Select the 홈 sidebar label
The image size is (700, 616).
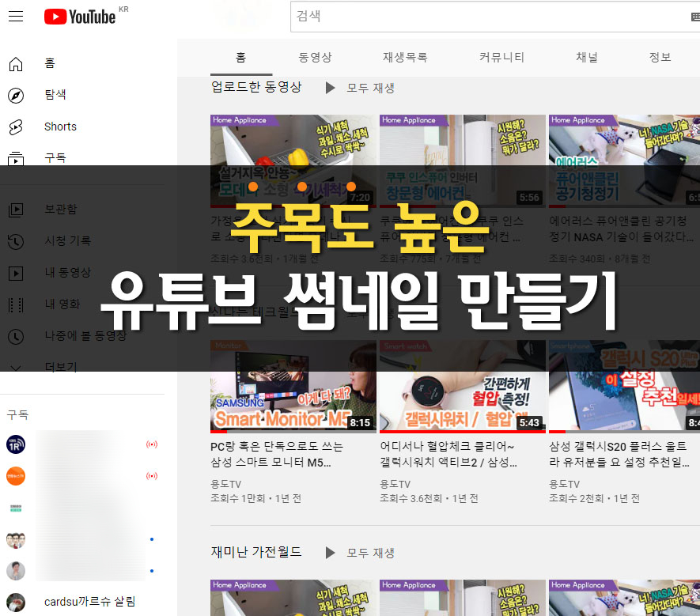(50, 63)
